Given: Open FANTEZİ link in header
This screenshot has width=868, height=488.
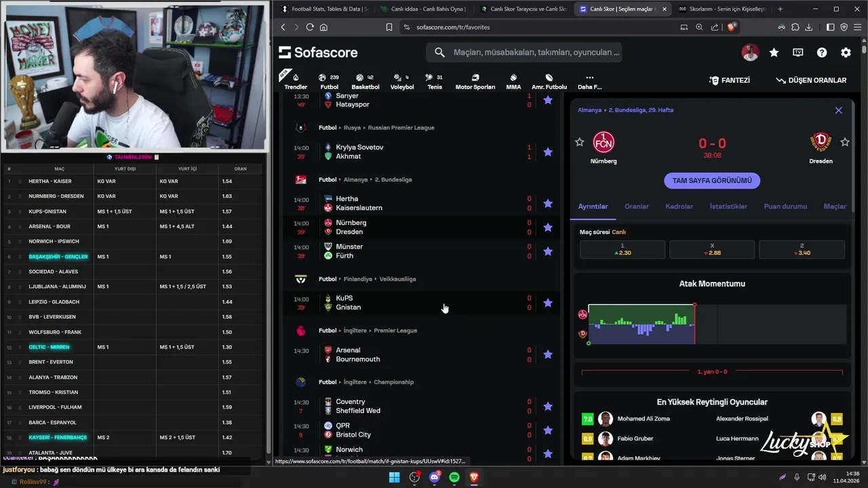Looking at the screenshot, I should [x=730, y=80].
